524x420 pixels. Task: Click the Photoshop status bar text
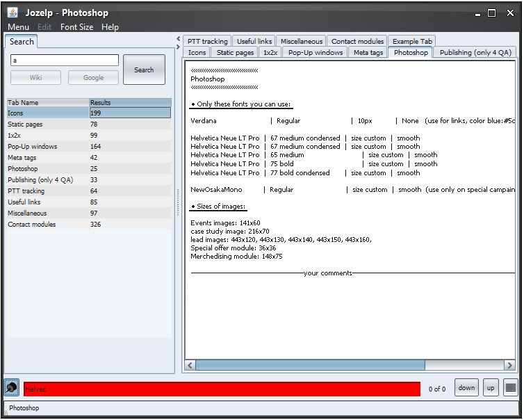(24, 408)
